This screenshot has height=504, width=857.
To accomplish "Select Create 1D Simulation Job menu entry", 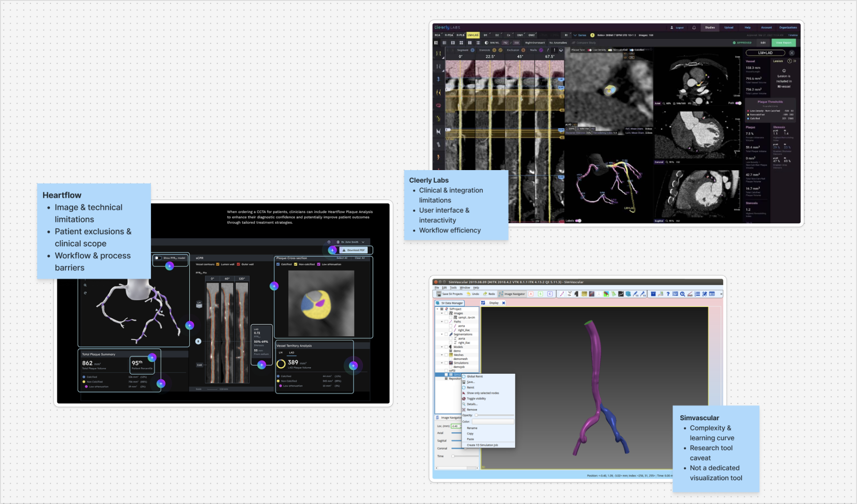I will tap(488, 445).
